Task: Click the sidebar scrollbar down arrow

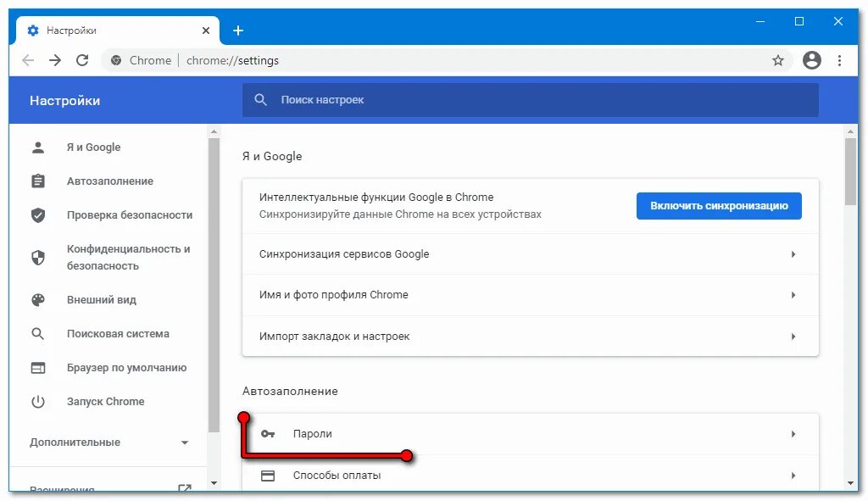Action: (x=214, y=483)
